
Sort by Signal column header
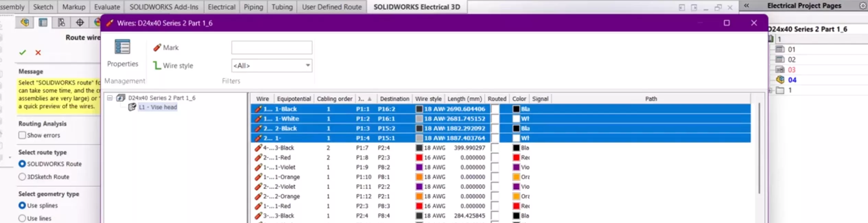point(540,99)
